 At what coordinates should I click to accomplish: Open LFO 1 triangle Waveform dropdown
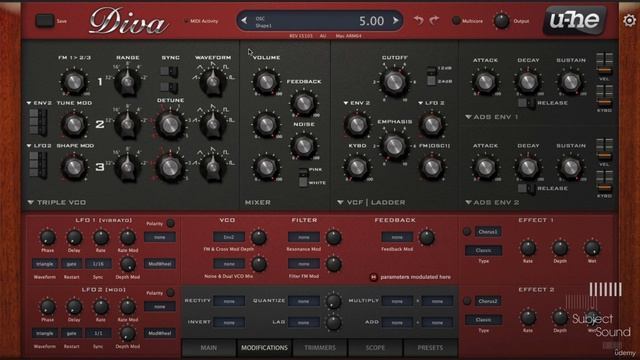44,264
